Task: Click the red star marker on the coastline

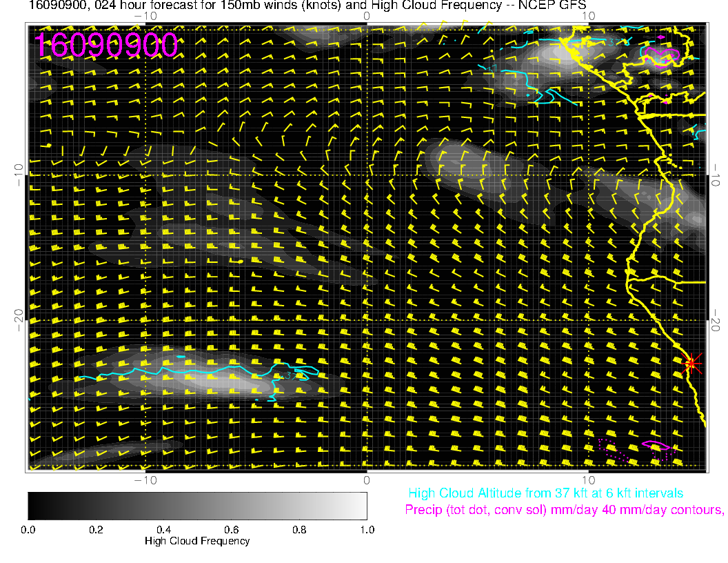Action: (691, 363)
